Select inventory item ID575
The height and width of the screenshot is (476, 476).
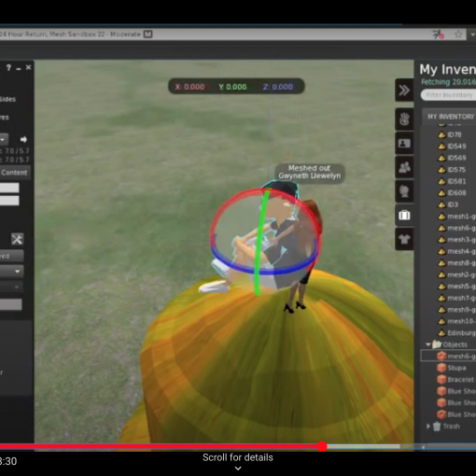pyautogui.click(x=456, y=170)
